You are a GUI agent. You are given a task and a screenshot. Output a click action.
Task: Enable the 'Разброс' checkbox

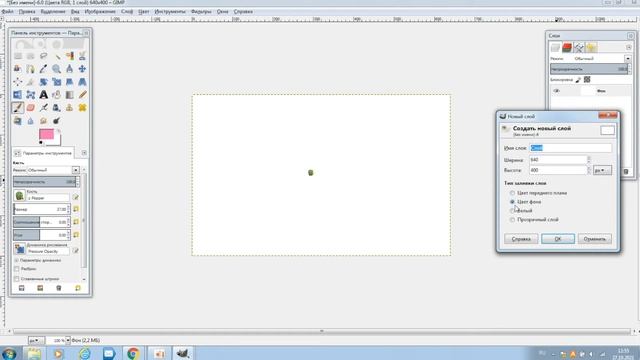point(17,269)
